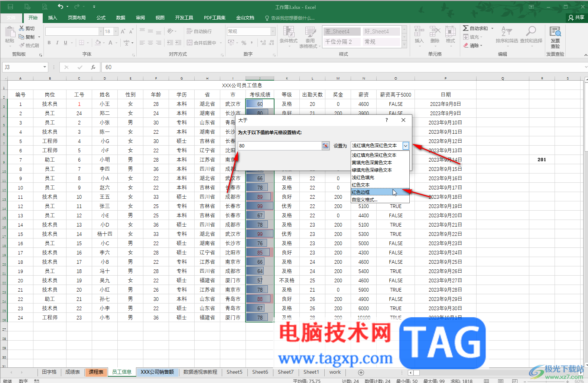
Task: Open the font name dropdown arrow
Action: 101,32
